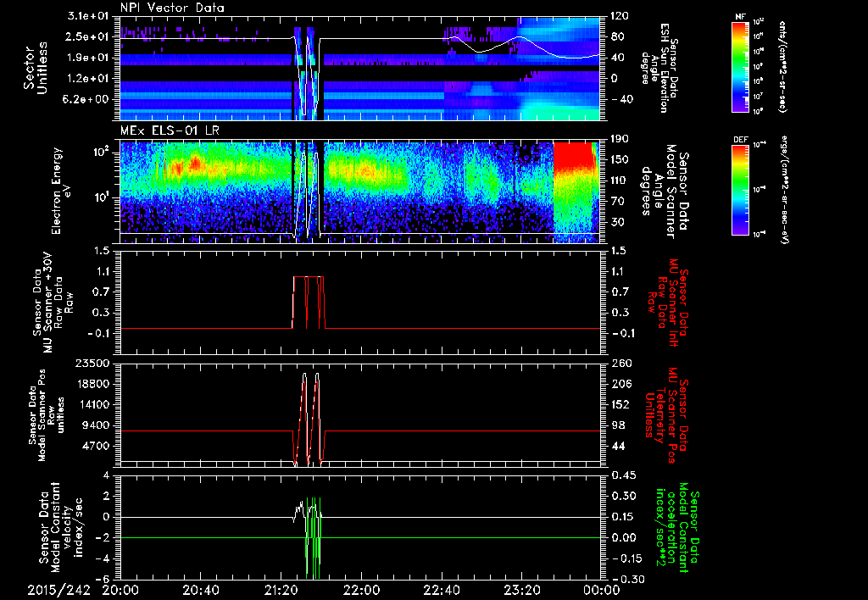Select the "NPI Vector Data" panel title
868x600 pixels.
tap(172, 8)
